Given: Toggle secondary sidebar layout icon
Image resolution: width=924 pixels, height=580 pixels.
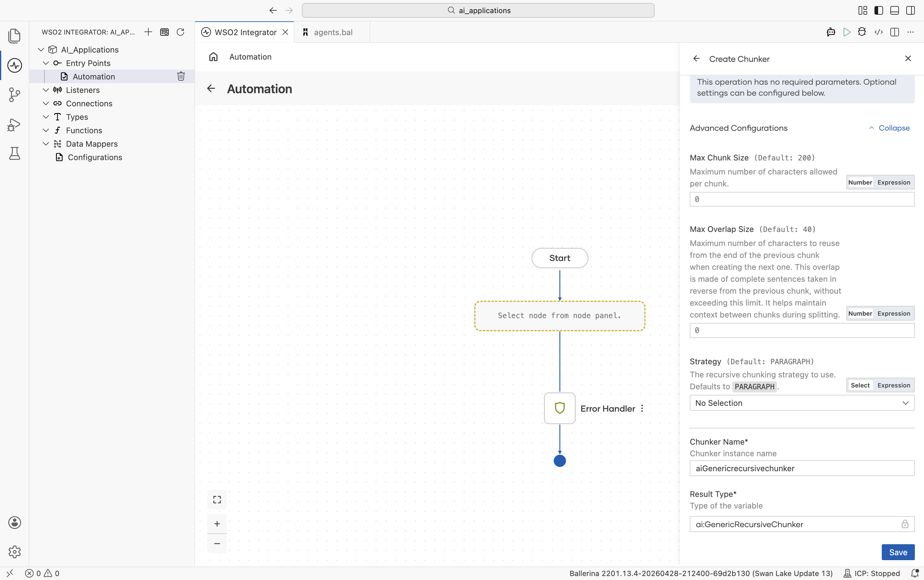Looking at the screenshot, I should click(910, 10).
